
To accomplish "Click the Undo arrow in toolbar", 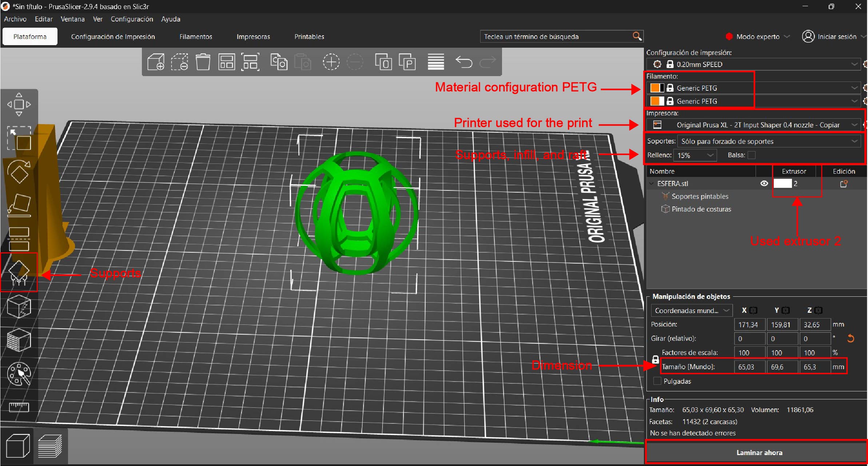I will tap(464, 62).
